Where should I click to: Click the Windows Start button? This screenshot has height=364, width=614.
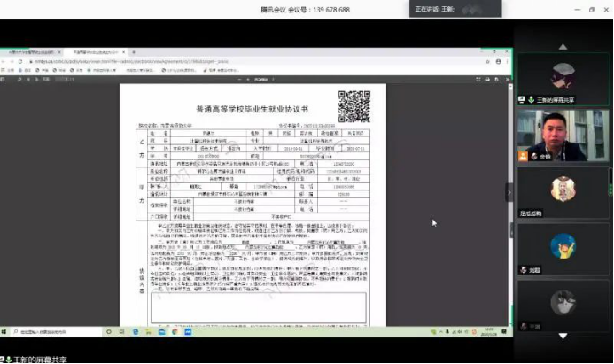[x=6, y=332]
